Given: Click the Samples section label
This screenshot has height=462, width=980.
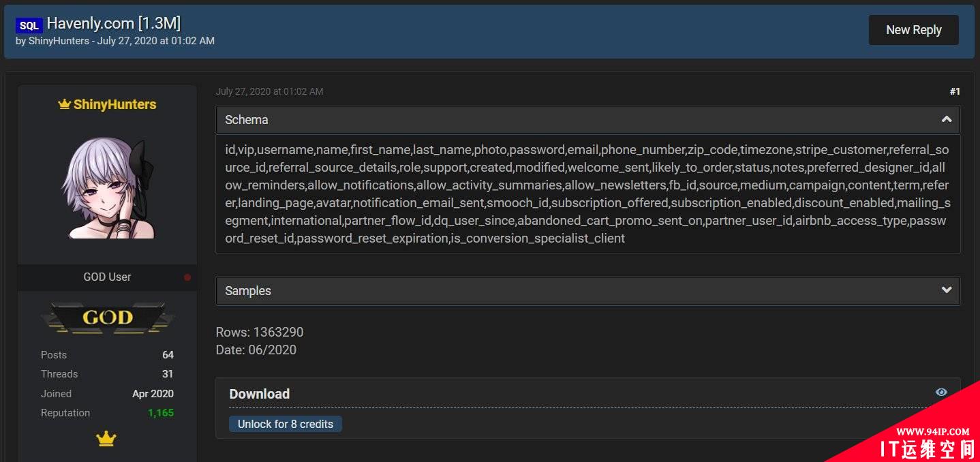Looking at the screenshot, I should click(x=248, y=290).
